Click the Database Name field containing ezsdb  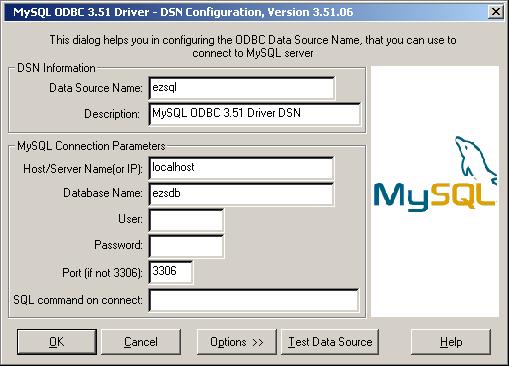241,194
